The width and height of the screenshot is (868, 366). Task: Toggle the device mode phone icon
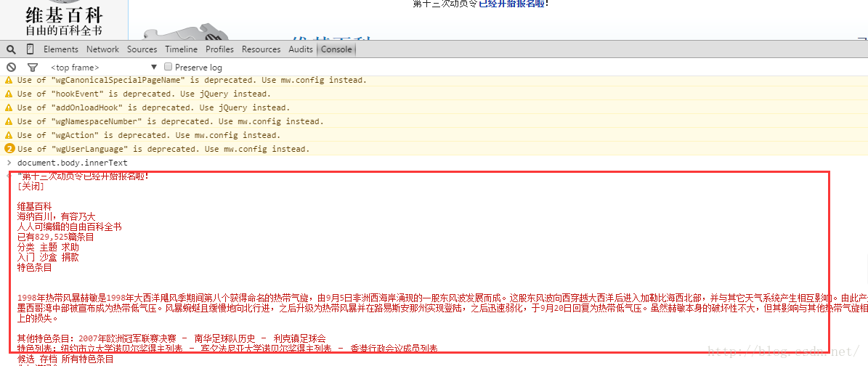pyautogui.click(x=30, y=49)
